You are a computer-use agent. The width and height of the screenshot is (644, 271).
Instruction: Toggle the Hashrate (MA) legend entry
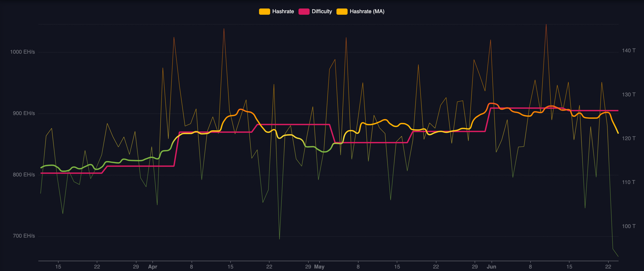[360, 12]
